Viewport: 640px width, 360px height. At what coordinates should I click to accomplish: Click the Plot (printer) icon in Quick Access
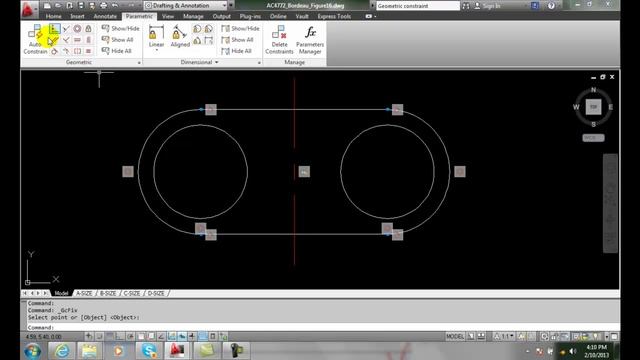click(x=104, y=6)
